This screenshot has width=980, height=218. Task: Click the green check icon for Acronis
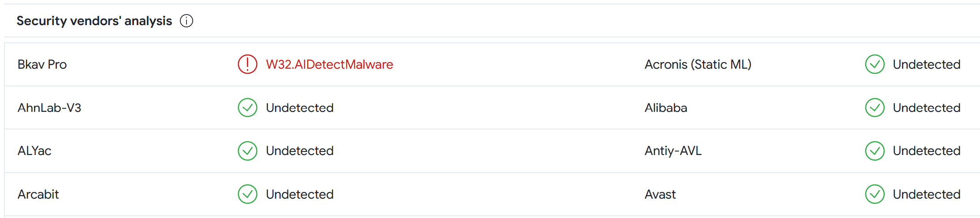click(x=875, y=64)
